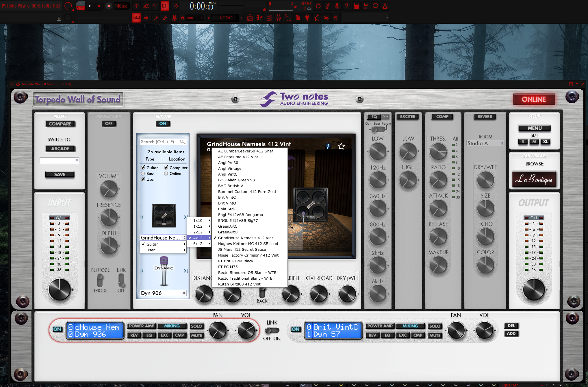Click the FL Studio play button
Image resolution: width=588 pixels, height=387 pixels.
pyautogui.click(x=90, y=6)
